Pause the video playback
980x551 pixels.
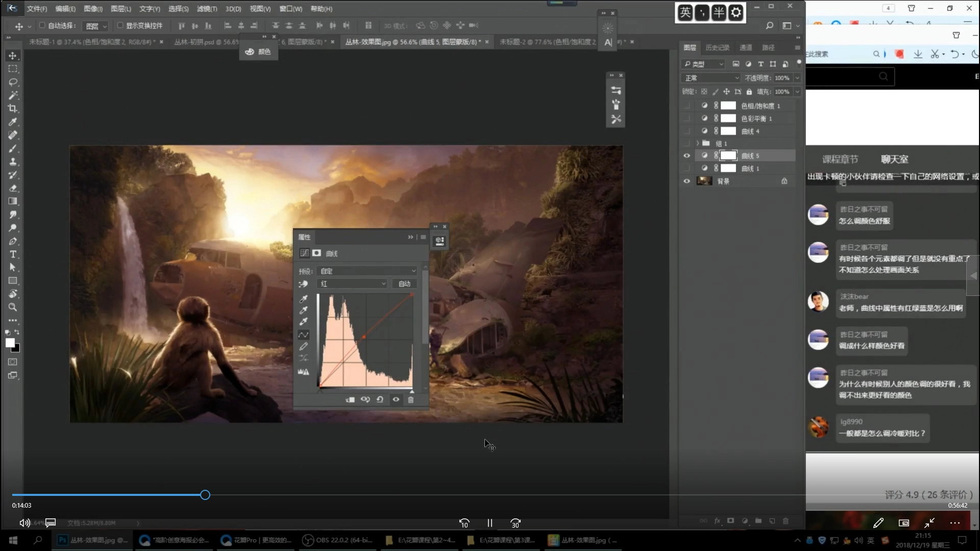[489, 523]
